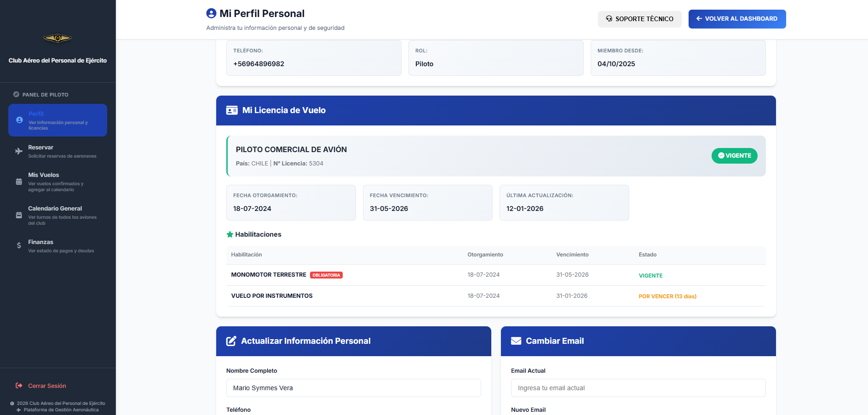Click the green VIGENTE status badge
The height and width of the screenshot is (415, 868).
coord(734,156)
